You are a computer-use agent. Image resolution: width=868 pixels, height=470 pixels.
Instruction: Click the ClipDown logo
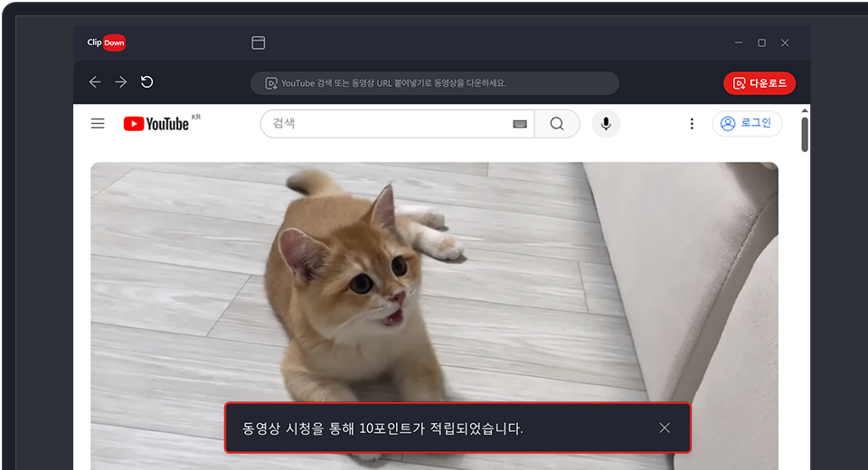coord(107,42)
